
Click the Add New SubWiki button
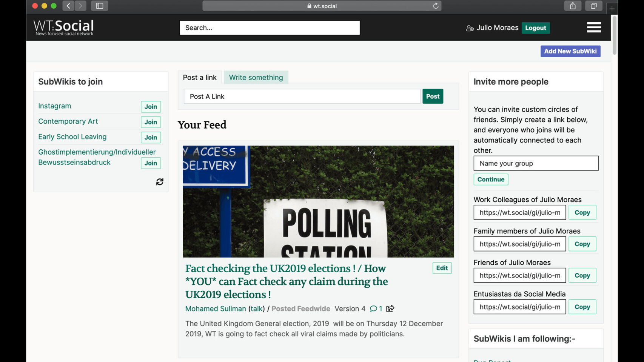point(570,51)
